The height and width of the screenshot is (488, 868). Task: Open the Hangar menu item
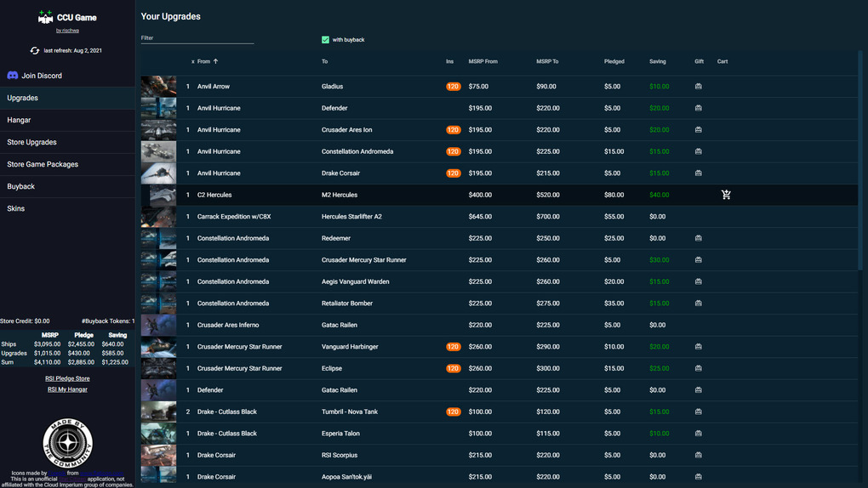click(20, 120)
